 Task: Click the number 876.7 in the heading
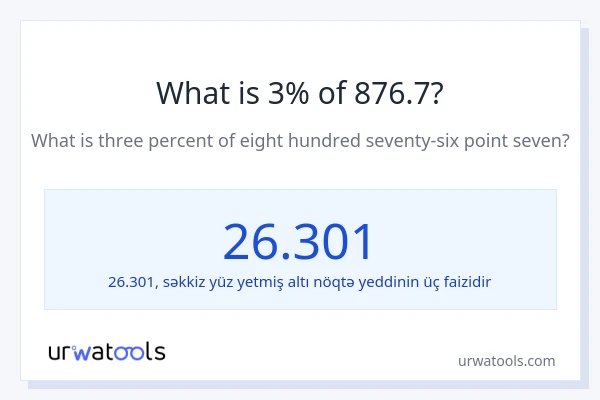tap(400, 94)
